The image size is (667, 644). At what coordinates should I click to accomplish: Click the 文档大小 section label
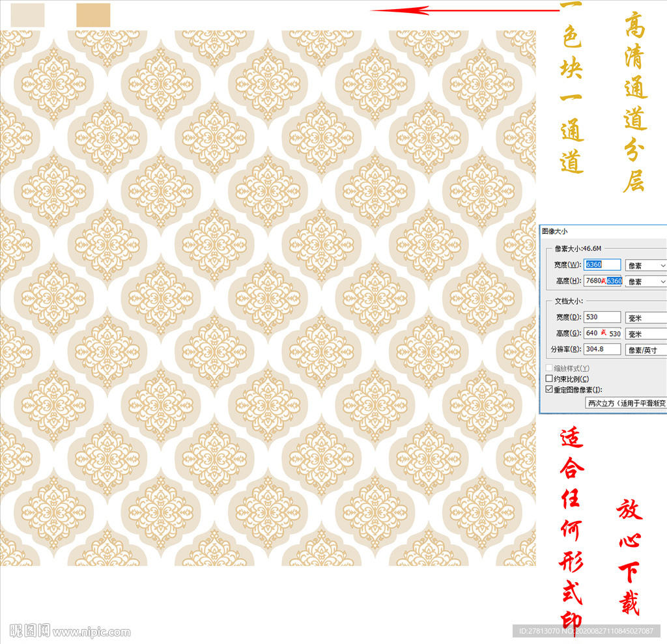coord(568,301)
